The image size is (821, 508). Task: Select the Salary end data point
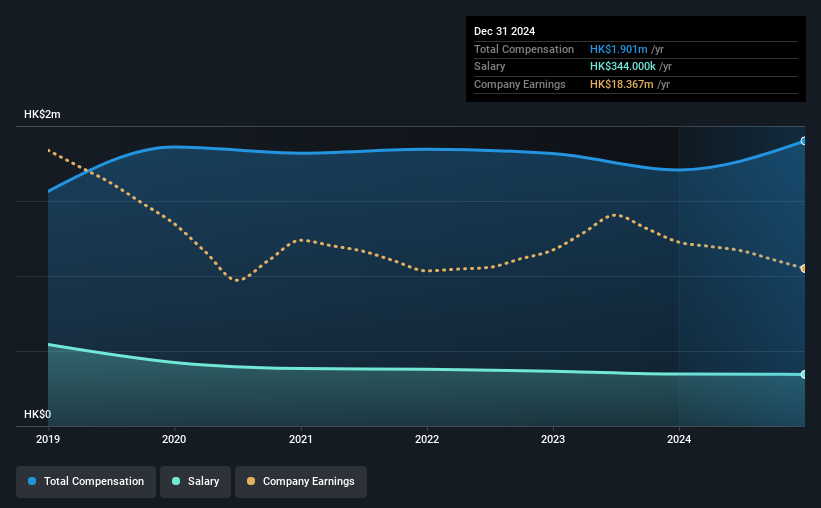click(x=803, y=374)
